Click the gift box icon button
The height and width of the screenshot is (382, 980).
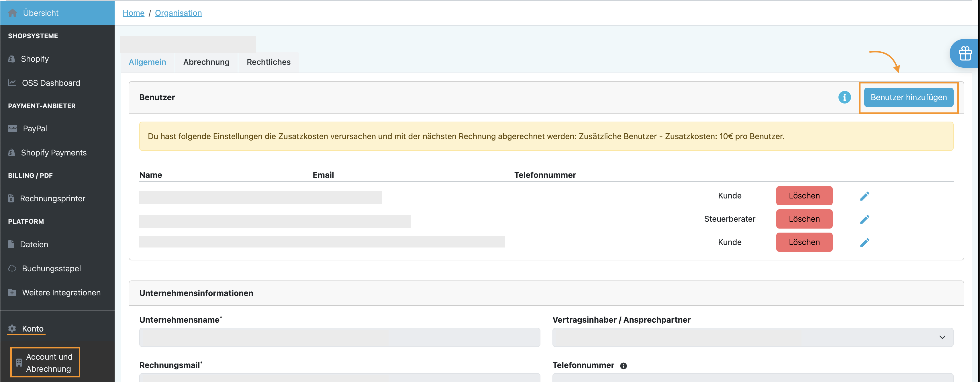pyautogui.click(x=965, y=53)
